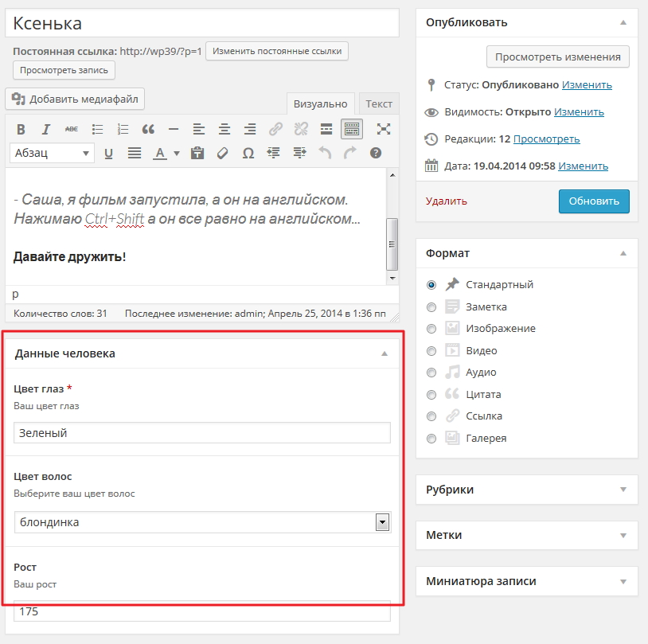Toggle italic formatting in editor toolbar
The width and height of the screenshot is (648, 644).
[x=46, y=130]
